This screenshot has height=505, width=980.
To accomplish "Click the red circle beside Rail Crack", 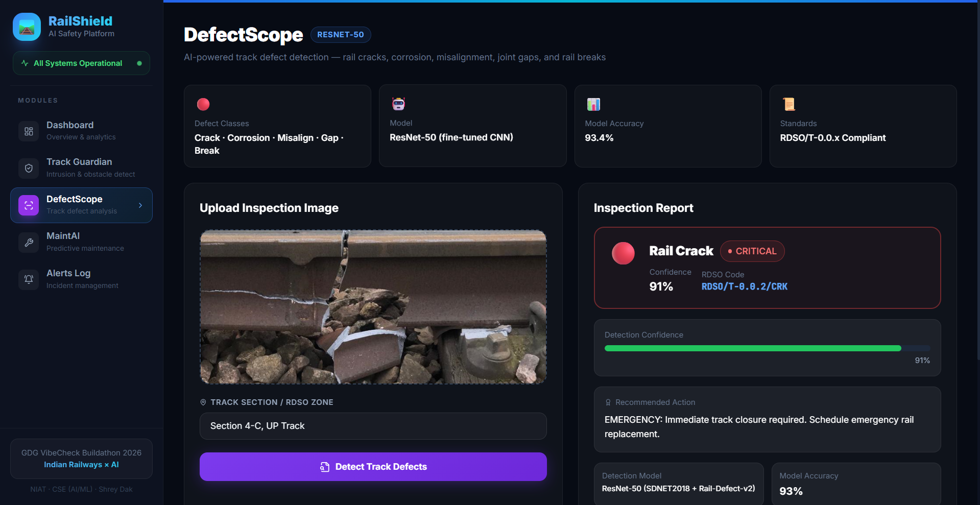I will click(x=623, y=253).
